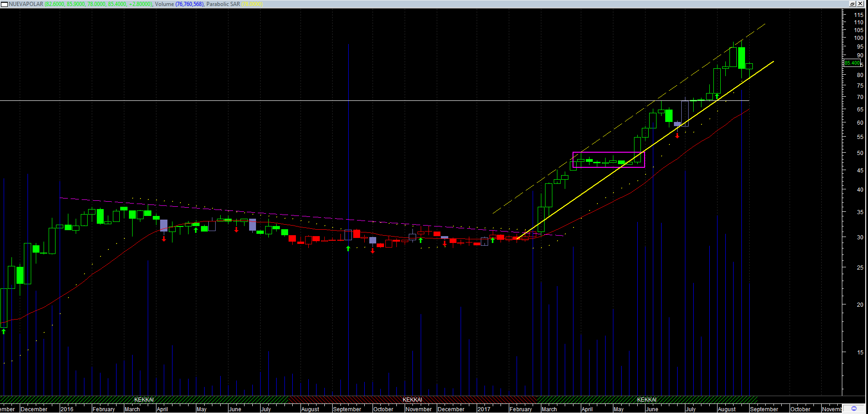Click September on the date axis
This screenshot has width=868, height=414.
(x=764, y=409)
